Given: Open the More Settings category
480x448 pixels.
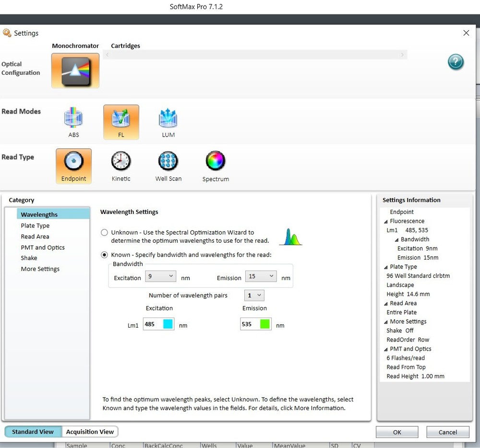Looking at the screenshot, I should [x=40, y=269].
